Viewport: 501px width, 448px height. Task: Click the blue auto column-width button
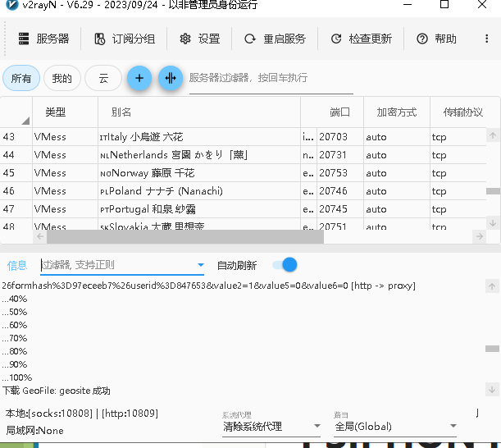[171, 78]
